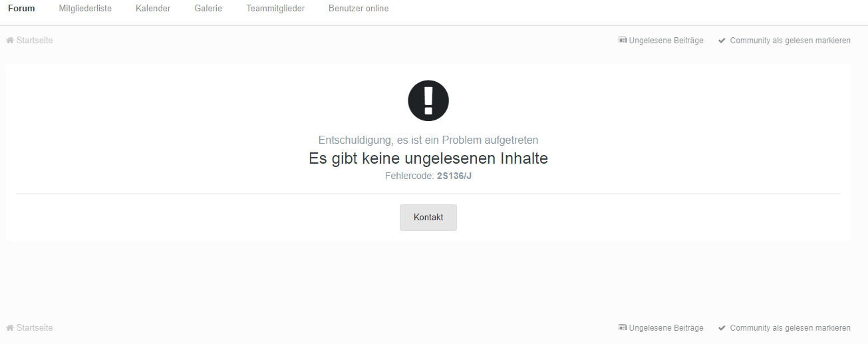Click the error code 2S136/J text

click(454, 176)
